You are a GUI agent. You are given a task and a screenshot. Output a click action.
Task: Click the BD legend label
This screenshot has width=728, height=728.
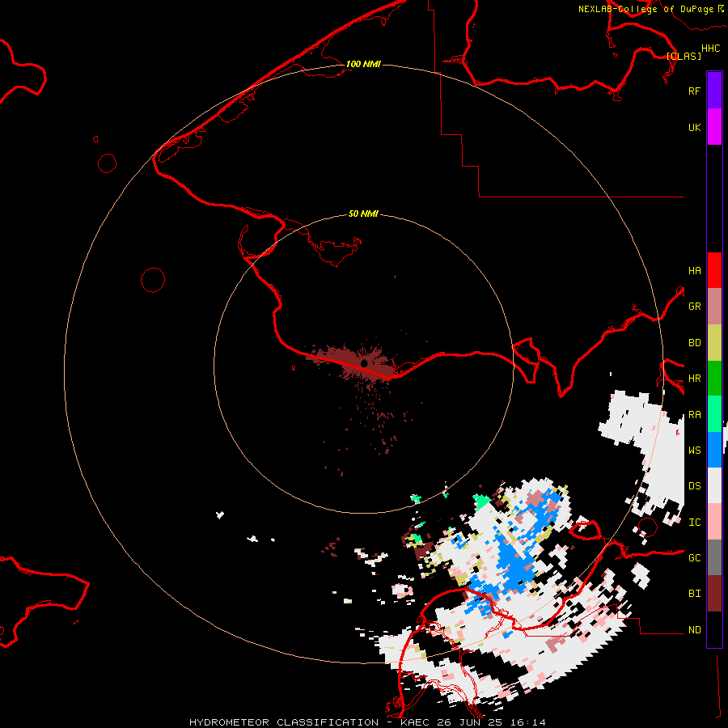click(694, 343)
